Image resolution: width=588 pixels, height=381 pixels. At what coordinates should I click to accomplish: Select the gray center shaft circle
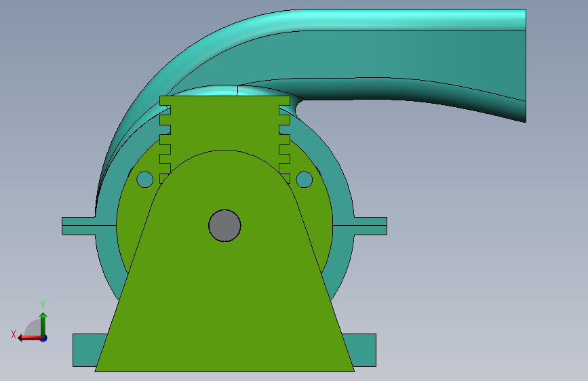click(x=224, y=225)
